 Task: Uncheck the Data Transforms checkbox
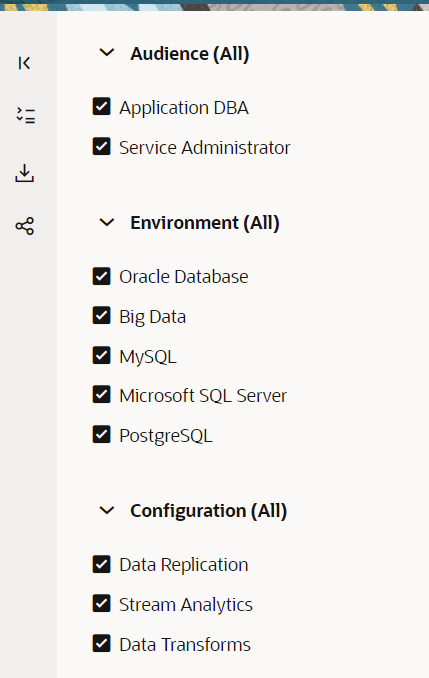[102, 643]
